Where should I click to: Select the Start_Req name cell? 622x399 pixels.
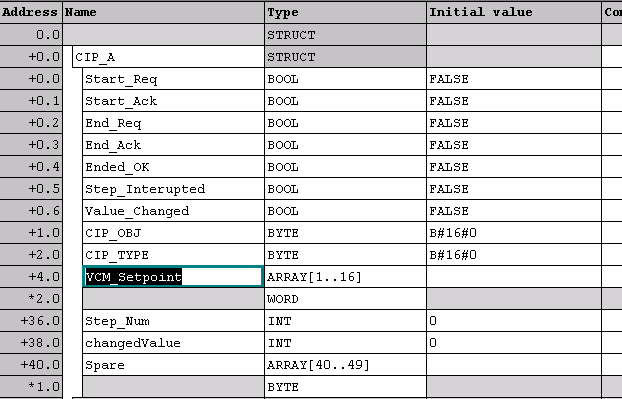tap(174, 79)
